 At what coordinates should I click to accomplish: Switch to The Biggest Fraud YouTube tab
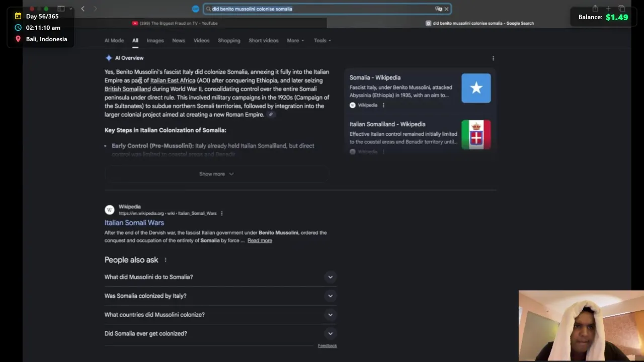click(x=175, y=23)
